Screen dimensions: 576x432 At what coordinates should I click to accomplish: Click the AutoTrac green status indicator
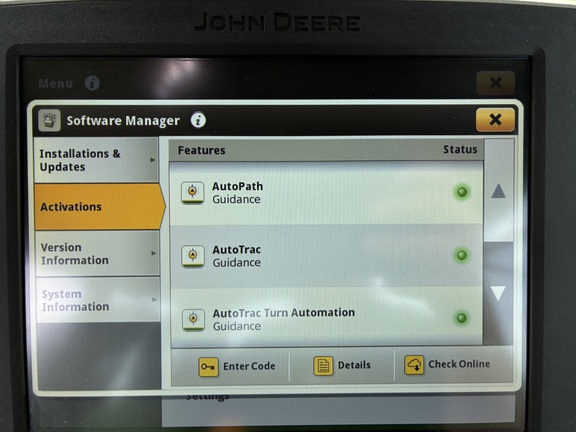[x=462, y=255]
